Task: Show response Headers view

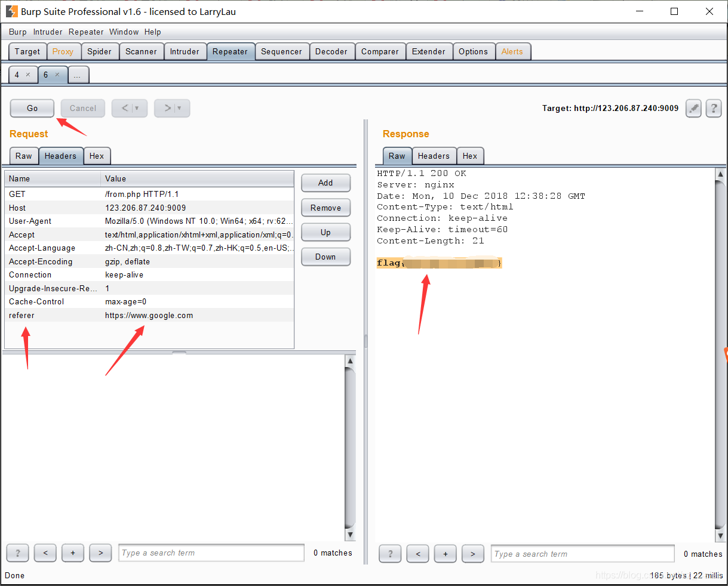Action: pyautogui.click(x=434, y=156)
